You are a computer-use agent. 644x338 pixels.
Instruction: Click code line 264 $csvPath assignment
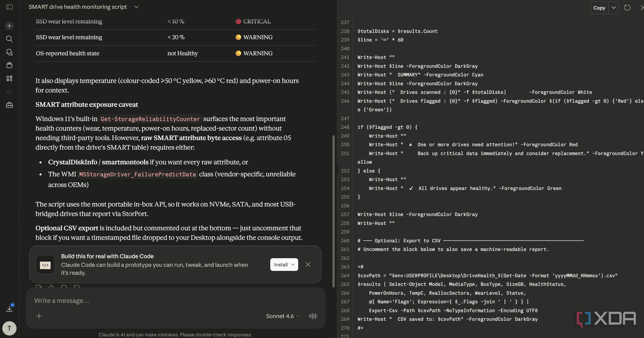click(487, 276)
